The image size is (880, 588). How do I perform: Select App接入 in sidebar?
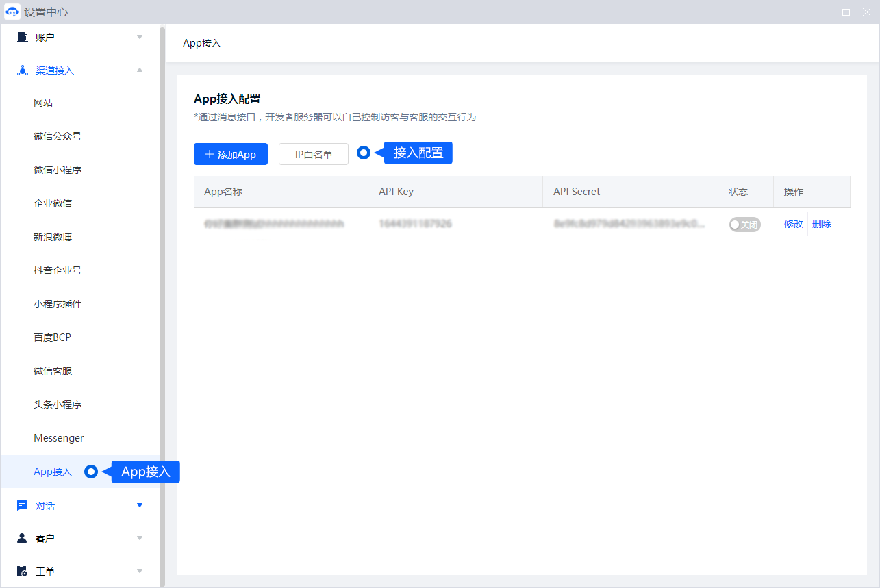(x=53, y=472)
